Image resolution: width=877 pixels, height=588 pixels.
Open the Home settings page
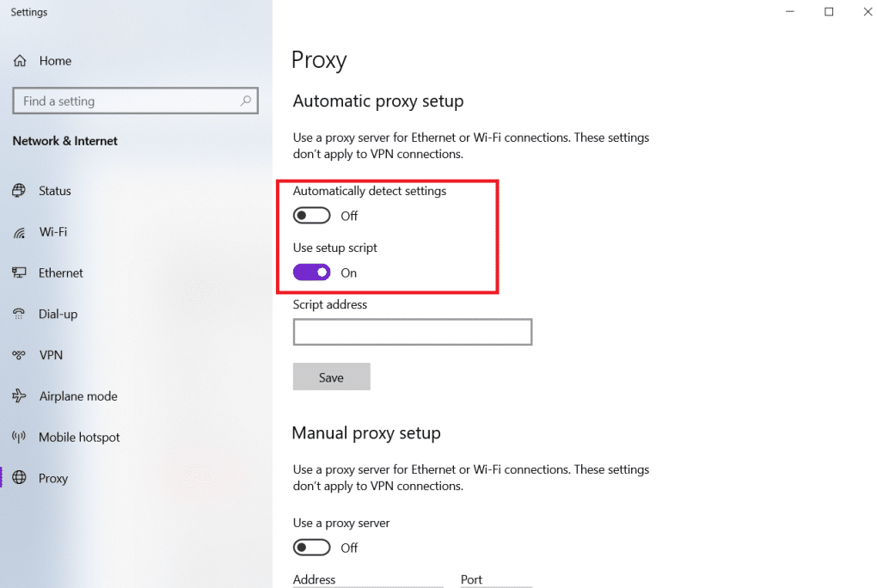coord(55,60)
